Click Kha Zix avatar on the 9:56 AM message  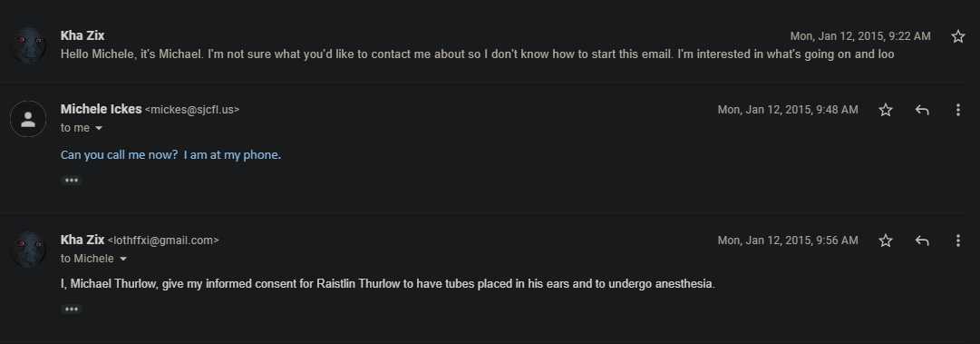tap(28, 250)
